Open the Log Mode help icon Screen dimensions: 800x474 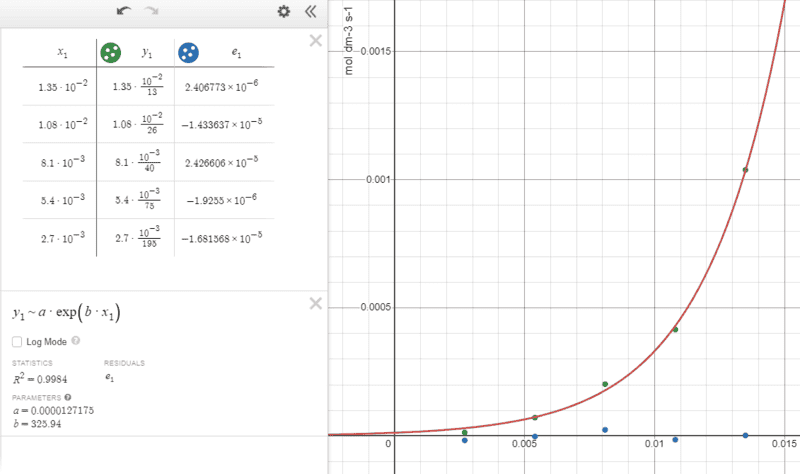76,341
